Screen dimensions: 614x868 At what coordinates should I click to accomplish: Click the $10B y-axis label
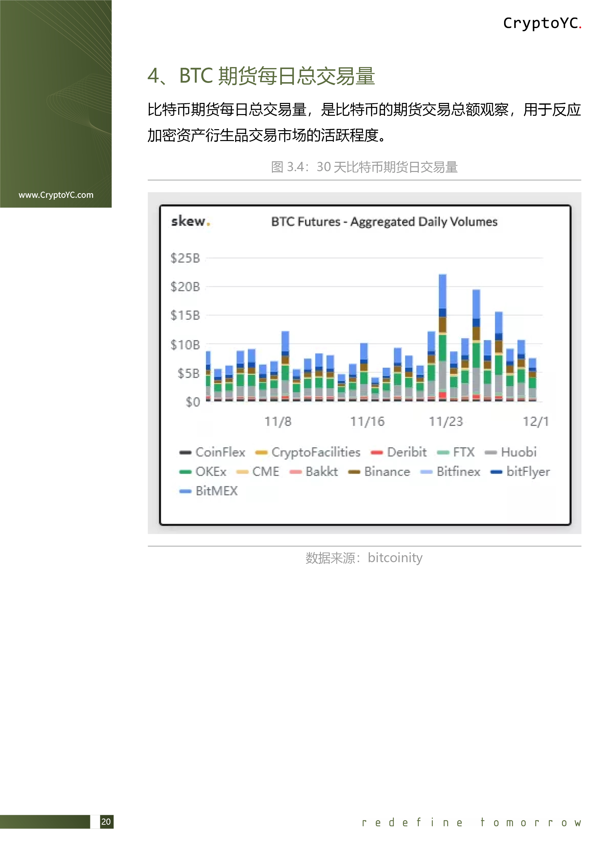(x=185, y=345)
